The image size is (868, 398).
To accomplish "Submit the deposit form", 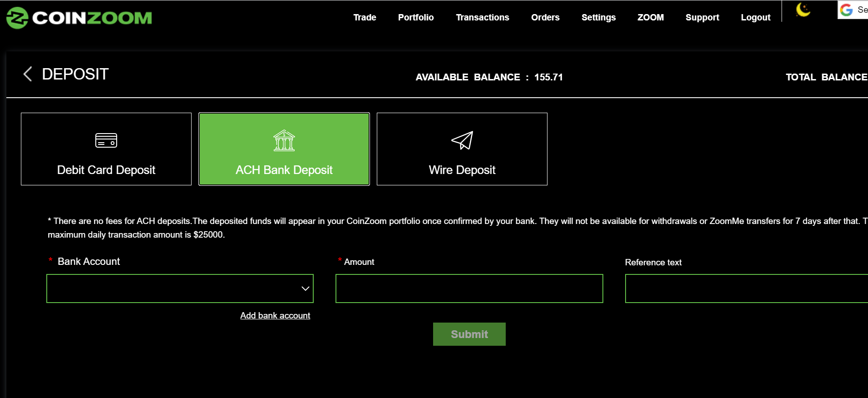I will (x=469, y=334).
